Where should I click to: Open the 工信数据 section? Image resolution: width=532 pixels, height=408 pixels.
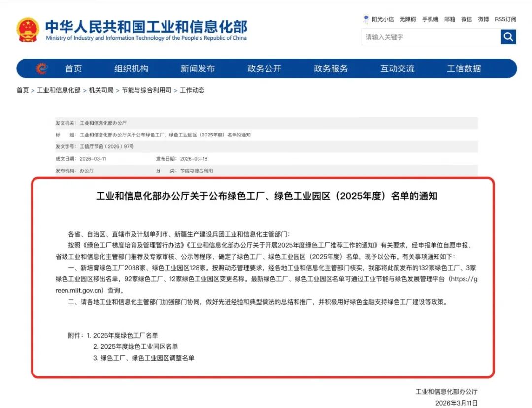pyautogui.click(x=465, y=68)
